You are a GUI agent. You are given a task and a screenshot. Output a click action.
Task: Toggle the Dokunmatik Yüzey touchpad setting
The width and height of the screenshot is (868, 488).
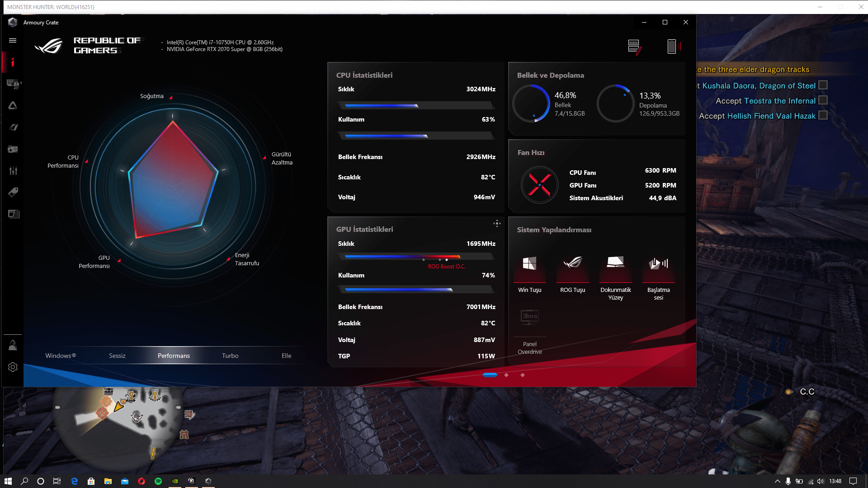point(615,263)
